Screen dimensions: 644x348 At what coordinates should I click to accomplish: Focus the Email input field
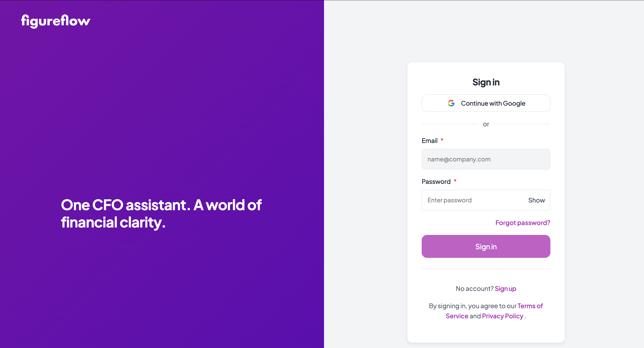[x=486, y=159]
